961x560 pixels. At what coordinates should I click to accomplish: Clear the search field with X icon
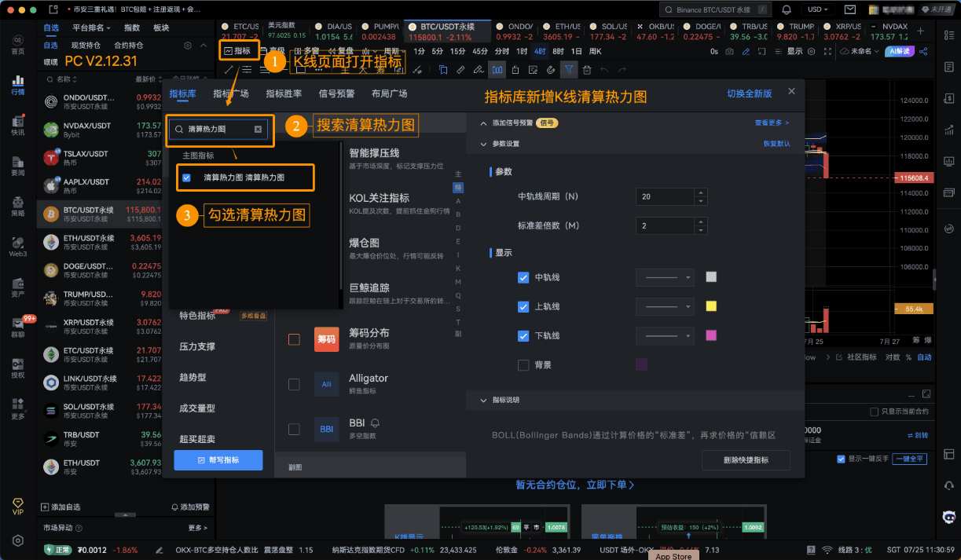point(258,129)
